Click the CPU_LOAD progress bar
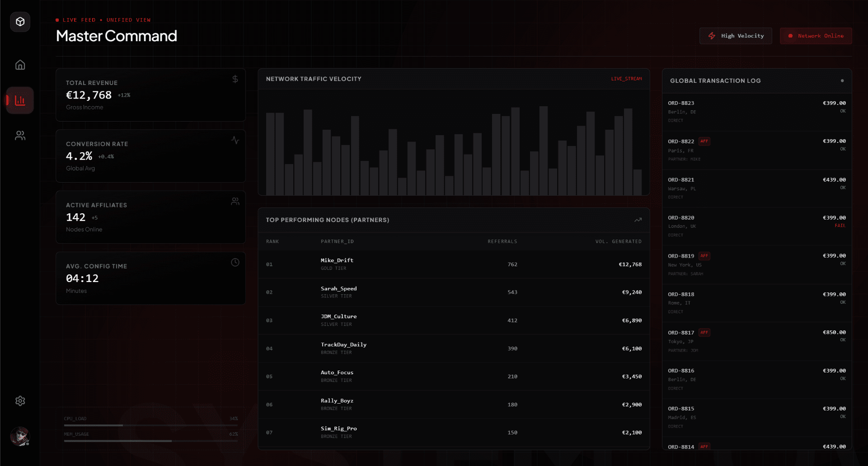The width and height of the screenshot is (868, 466). coord(150,425)
